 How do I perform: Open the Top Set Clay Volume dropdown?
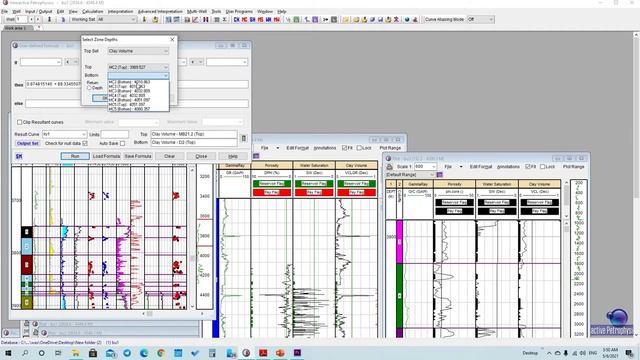click(138, 51)
